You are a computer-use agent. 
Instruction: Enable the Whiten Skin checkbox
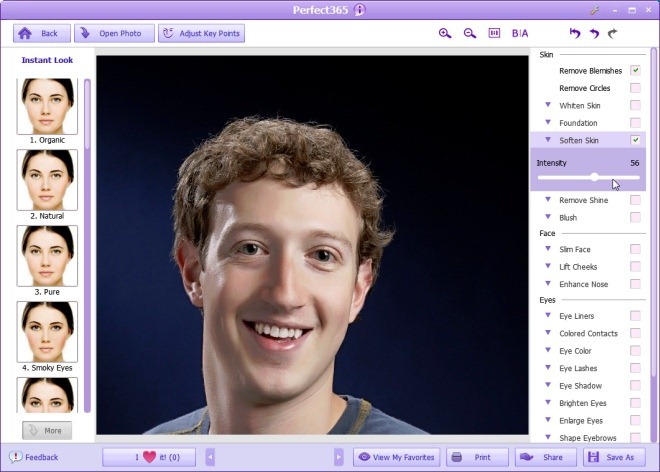coord(635,105)
